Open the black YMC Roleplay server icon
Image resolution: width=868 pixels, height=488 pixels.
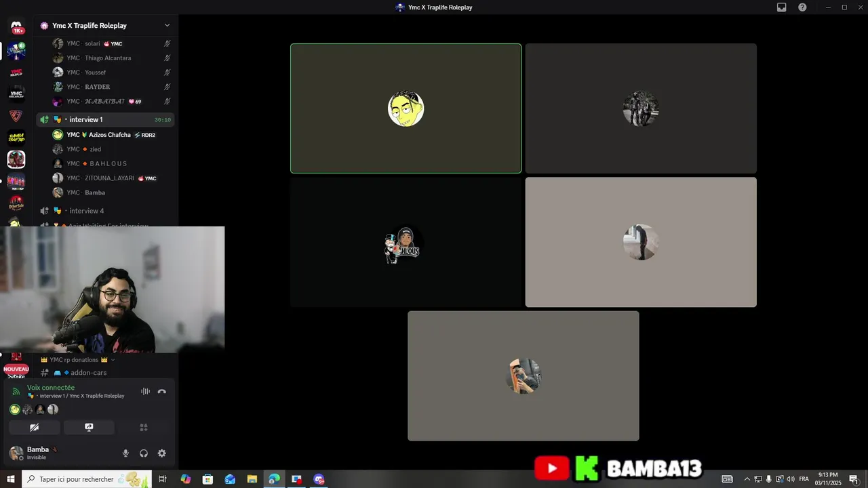click(x=16, y=94)
